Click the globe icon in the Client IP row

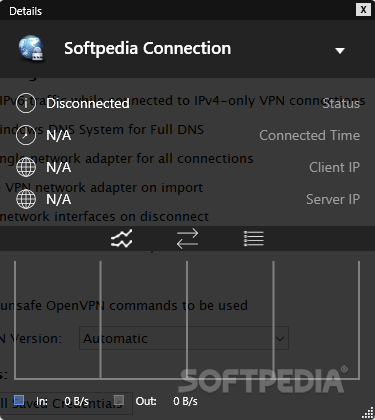(x=26, y=167)
